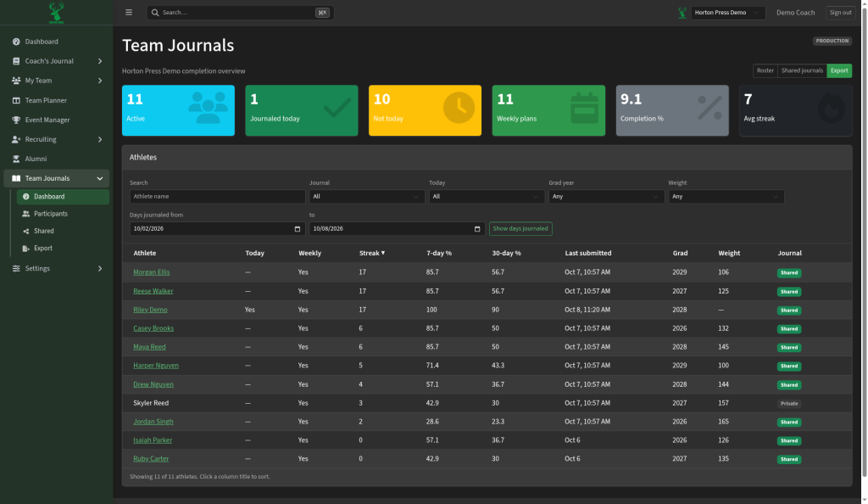The width and height of the screenshot is (868, 504).
Task: Select the Shared journals tab button
Action: (802, 71)
